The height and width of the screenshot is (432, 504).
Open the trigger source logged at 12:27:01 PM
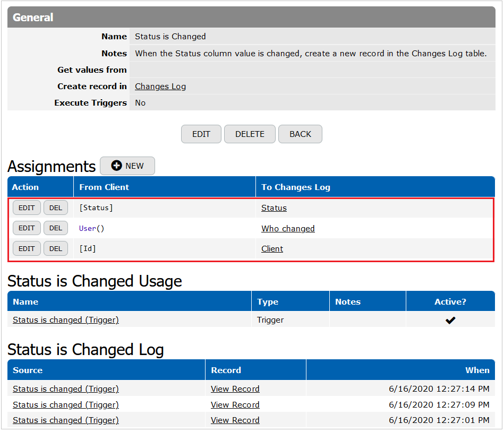click(x=66, y=420)
